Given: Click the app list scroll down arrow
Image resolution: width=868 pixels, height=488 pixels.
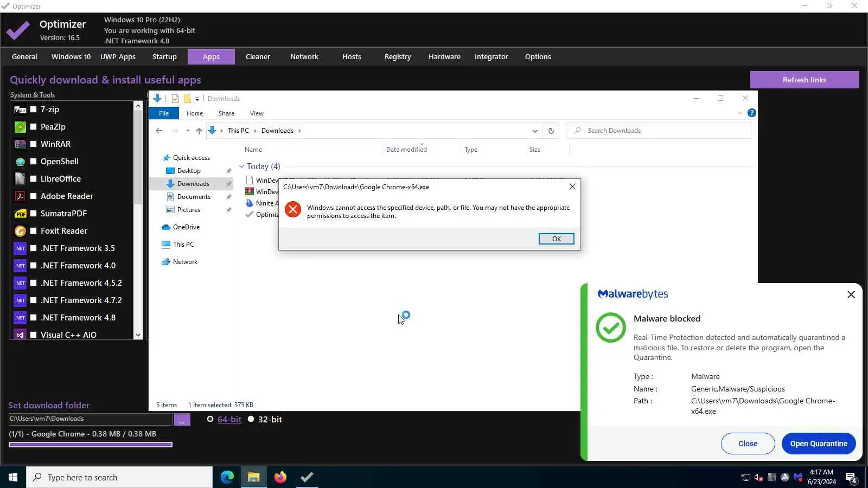Looking at the screenshot, I should (x=138, y=335).
